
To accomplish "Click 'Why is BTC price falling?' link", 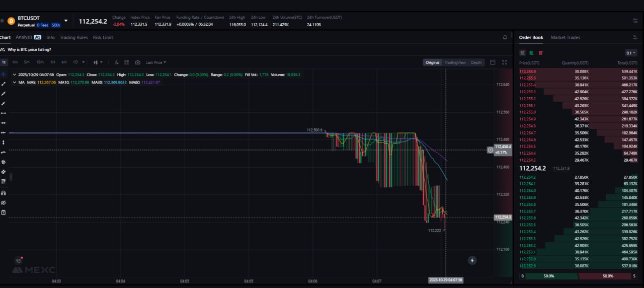I will 29,49.
